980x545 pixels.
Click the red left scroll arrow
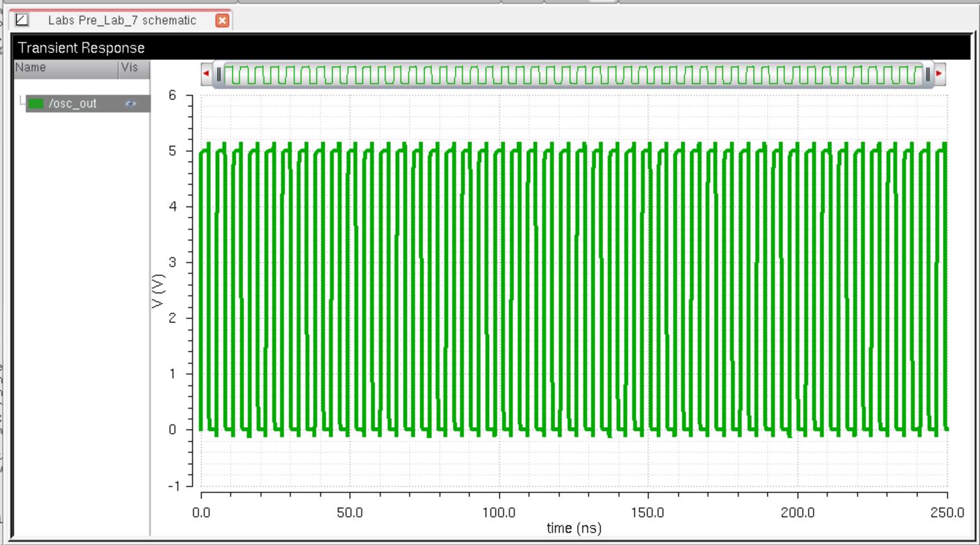(207, 74)
